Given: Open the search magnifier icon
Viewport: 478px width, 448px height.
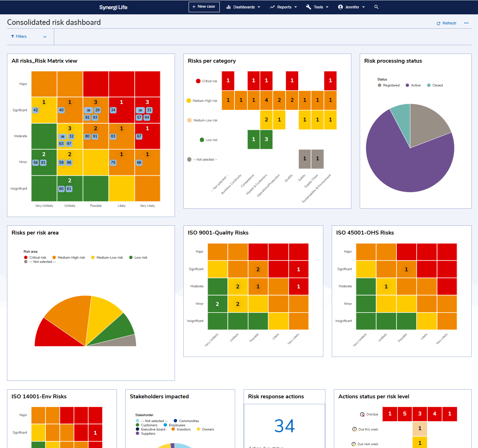Looking at the screenshot, I should tap(376, 7).
